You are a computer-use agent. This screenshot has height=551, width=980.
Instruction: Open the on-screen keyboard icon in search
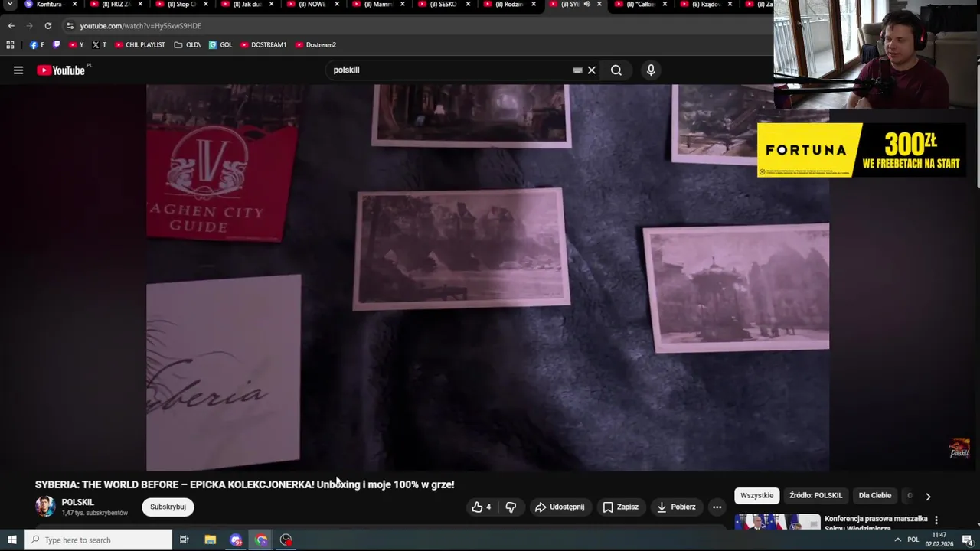577,70
